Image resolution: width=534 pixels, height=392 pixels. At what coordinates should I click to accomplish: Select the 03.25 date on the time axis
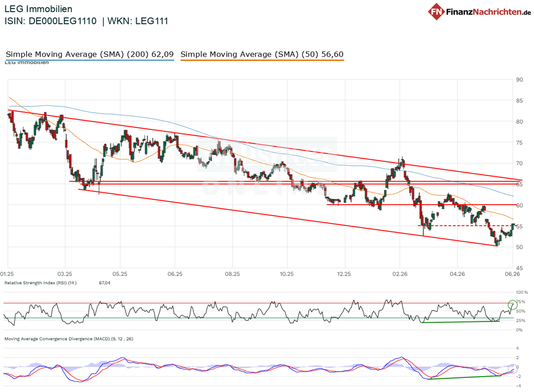64,274
